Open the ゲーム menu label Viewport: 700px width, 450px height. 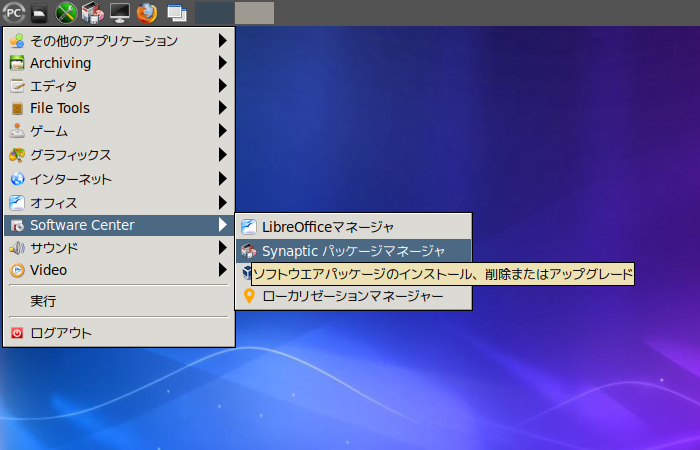49,131
